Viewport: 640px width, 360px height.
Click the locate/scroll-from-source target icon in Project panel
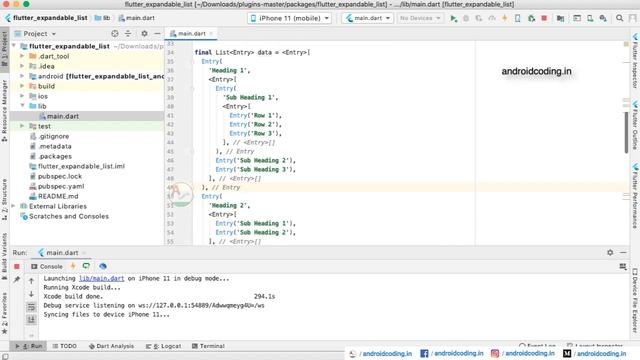[115, 33]
